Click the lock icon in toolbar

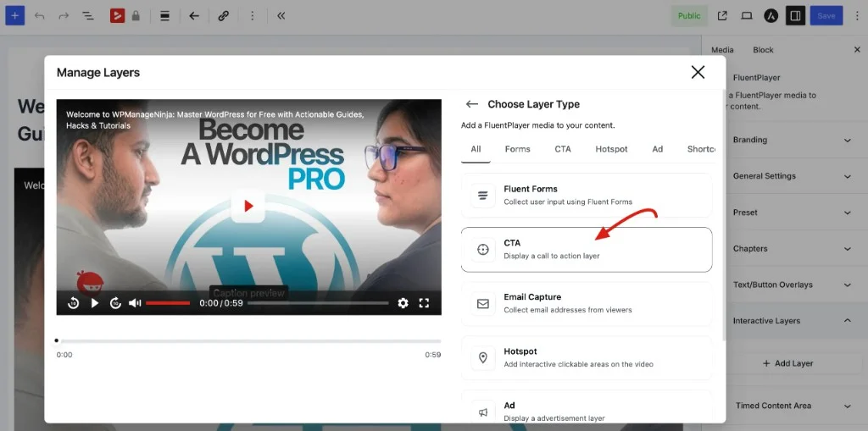pos(136,15)
